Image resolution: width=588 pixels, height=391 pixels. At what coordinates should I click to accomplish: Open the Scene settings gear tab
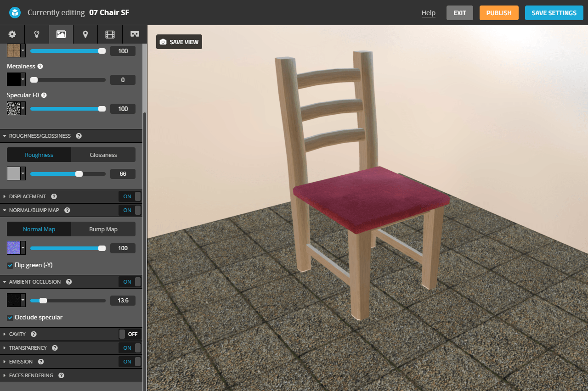(x=12, y=34)
